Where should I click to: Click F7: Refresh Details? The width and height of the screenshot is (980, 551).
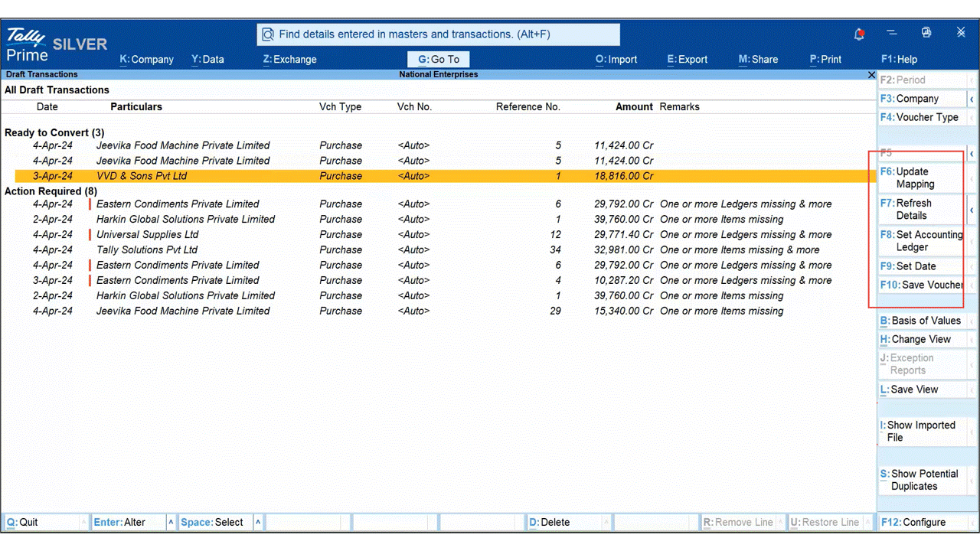click(x=923, y=209)
